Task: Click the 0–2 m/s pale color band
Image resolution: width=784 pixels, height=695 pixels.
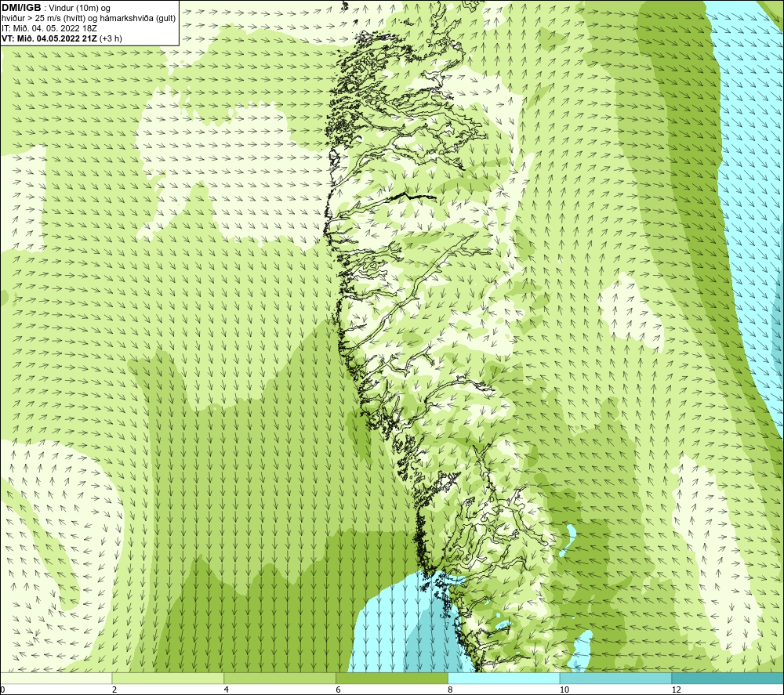Action: click(56, 678)
